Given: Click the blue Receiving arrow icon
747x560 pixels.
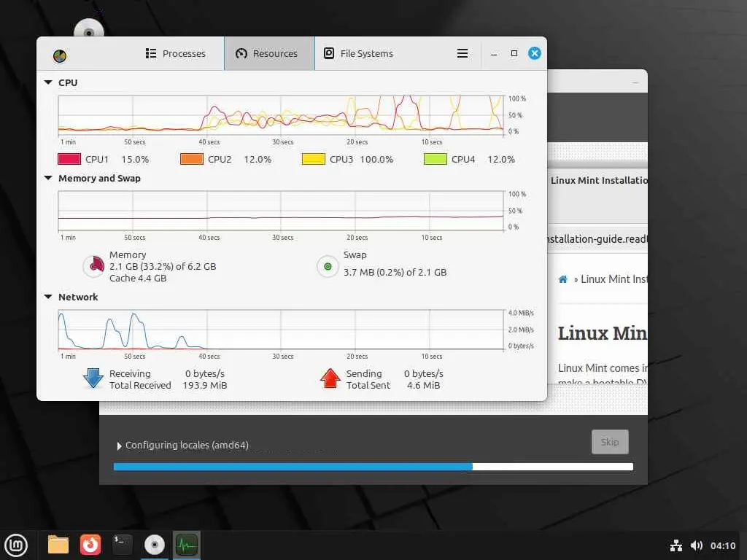Looking at the screenshot, I should 93,378.
